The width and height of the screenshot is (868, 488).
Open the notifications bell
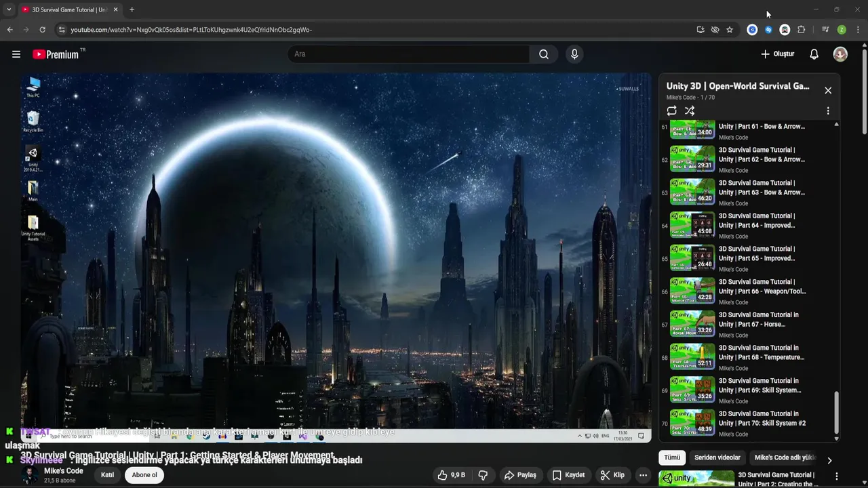[x=814, y=54]
